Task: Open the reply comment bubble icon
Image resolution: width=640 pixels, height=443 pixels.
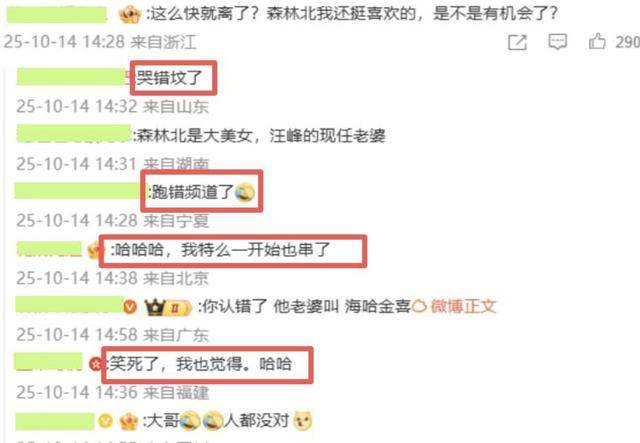Action: point(557,42)
